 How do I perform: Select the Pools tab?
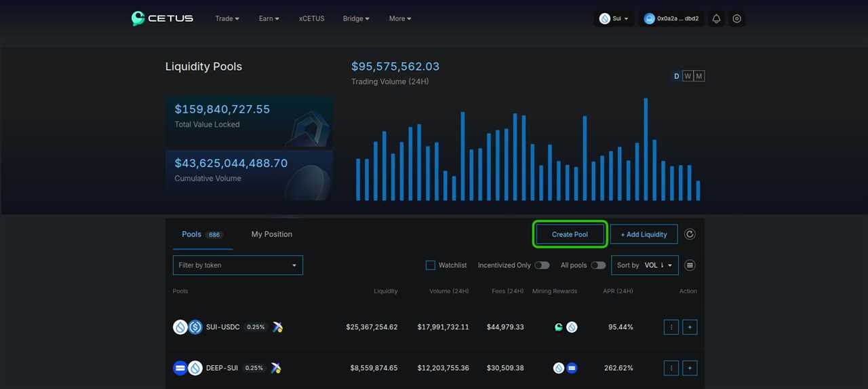point(202,234)
